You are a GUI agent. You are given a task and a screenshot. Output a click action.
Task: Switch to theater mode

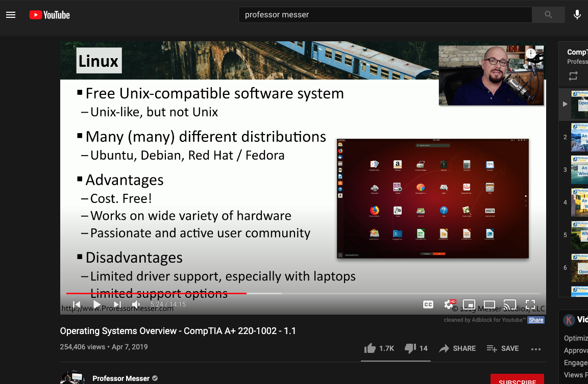coord(489,304)
